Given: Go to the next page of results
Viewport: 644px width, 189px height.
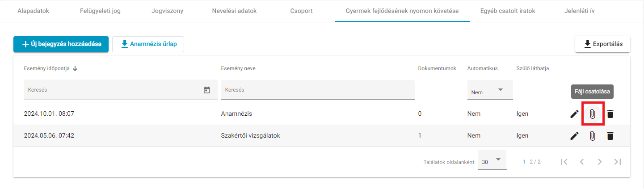Looking at the screenshot, I should [600, 162].
